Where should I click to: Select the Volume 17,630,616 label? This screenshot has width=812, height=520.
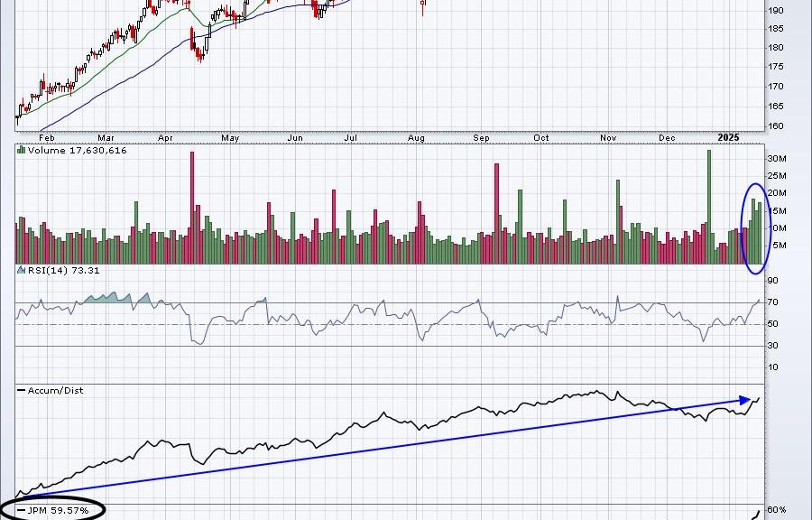point(78,150)
